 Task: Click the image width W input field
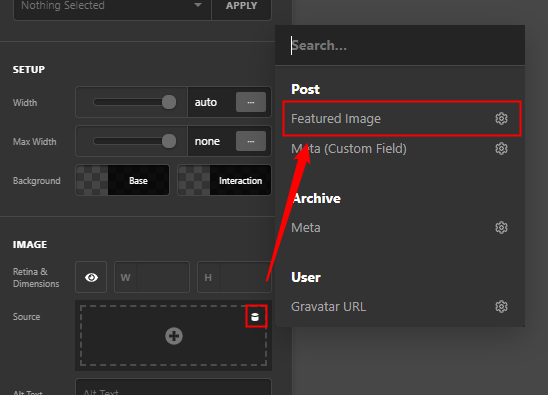(152, 277)
